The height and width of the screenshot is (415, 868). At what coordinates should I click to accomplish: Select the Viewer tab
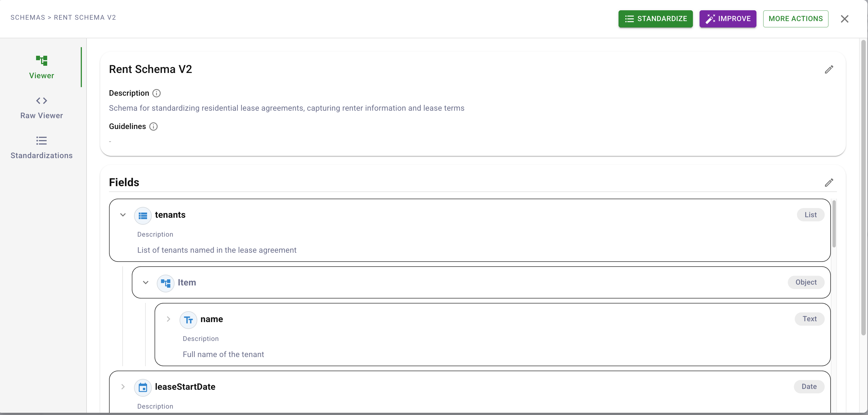(x=41, y=67)
